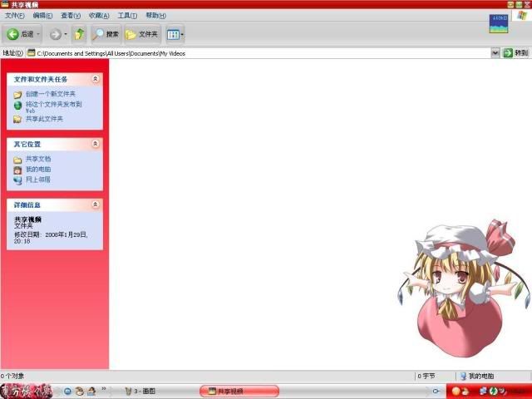Go up one folder level
The width and height of the screenshot is (532, 399).
(80, 34)
